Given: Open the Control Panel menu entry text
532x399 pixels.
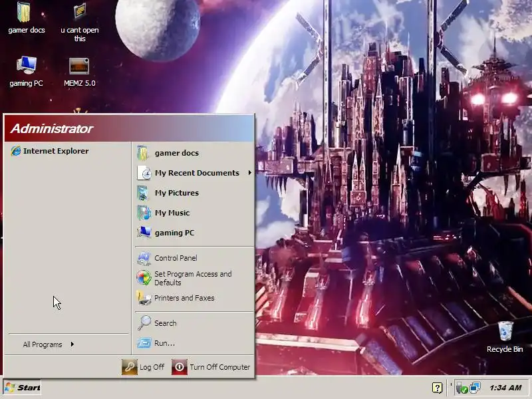Looking at the screenshot, I should [x=176, y=258].
